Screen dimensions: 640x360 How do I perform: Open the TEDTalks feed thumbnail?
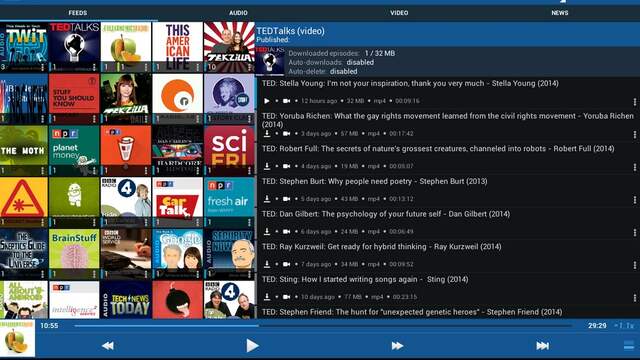74,47
